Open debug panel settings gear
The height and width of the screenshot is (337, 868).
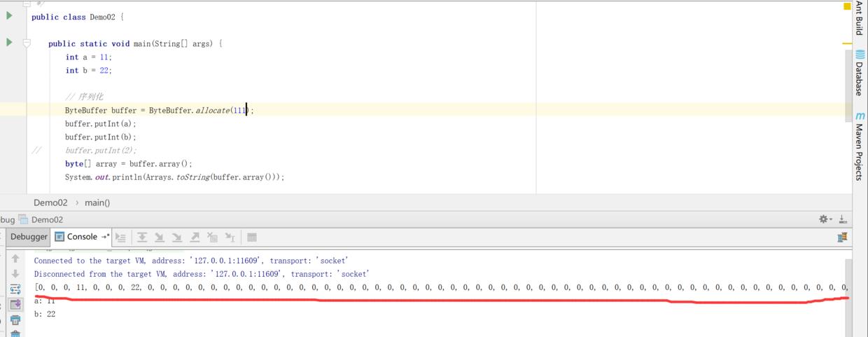click(x=825, y=219)
